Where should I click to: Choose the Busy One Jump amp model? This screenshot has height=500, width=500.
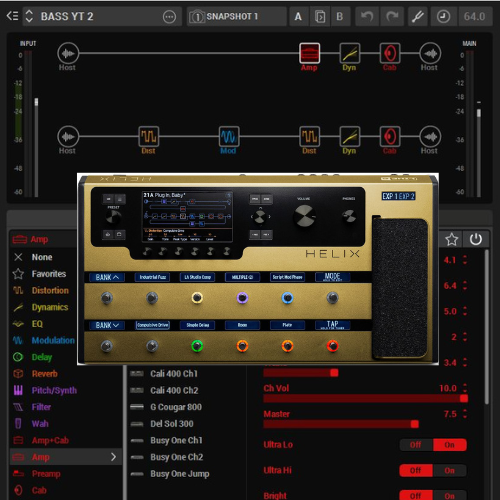pos(180,474)
